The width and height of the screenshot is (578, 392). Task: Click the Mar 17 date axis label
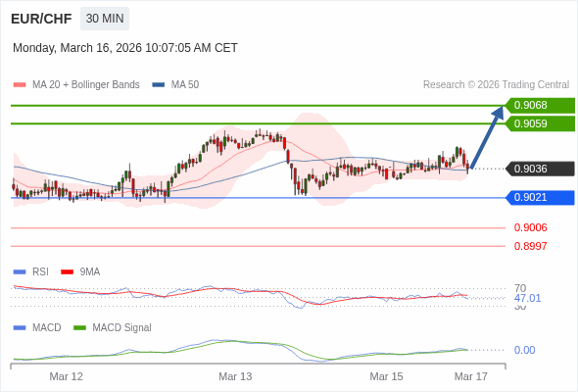(x=471, y=376)
